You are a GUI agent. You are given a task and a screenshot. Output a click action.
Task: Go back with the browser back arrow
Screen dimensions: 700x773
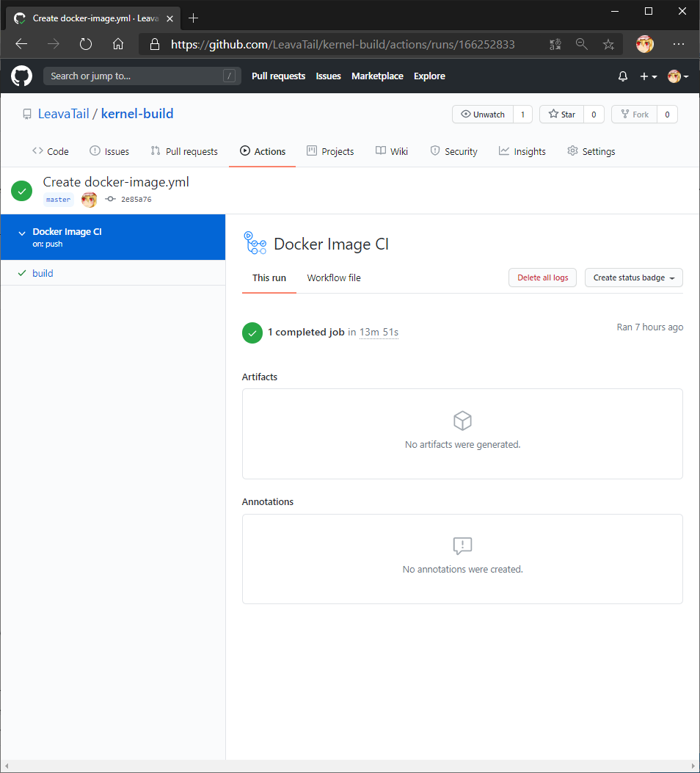[21, 44]
